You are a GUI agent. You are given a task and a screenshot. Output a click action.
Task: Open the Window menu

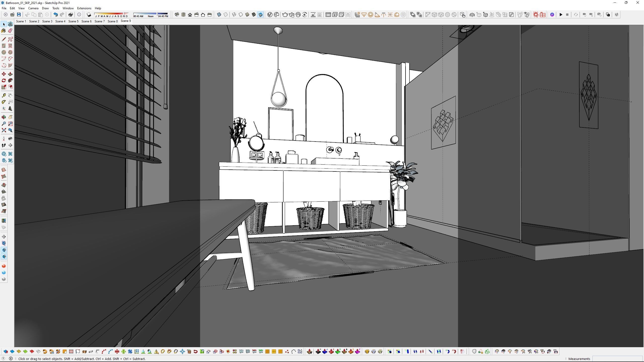[68, 8]
